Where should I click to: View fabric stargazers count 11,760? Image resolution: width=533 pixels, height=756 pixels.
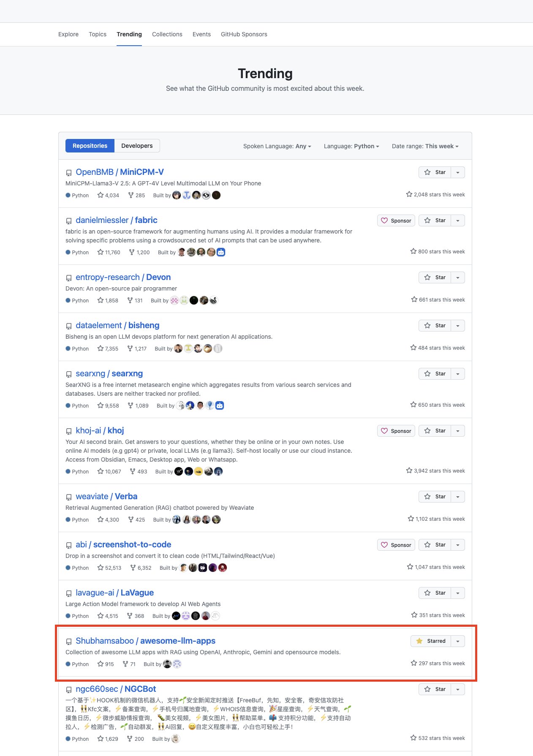109,252
